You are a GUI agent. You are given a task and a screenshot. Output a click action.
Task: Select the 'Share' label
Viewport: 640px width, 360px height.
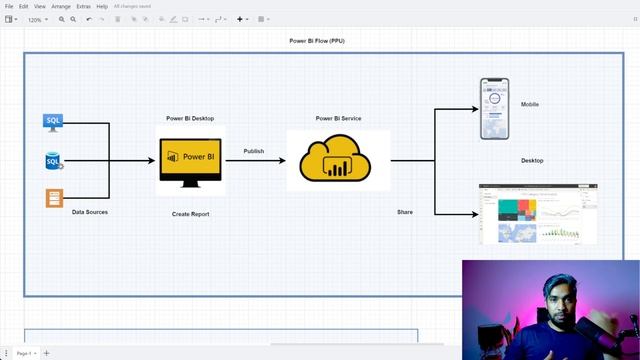(x=405, y=212)
